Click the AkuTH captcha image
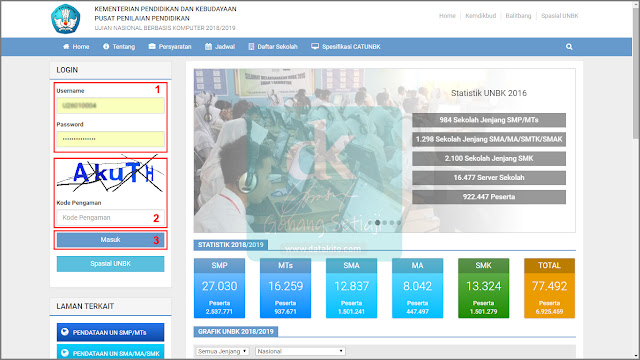The image size is (640, 360). (x=111, y=173)
